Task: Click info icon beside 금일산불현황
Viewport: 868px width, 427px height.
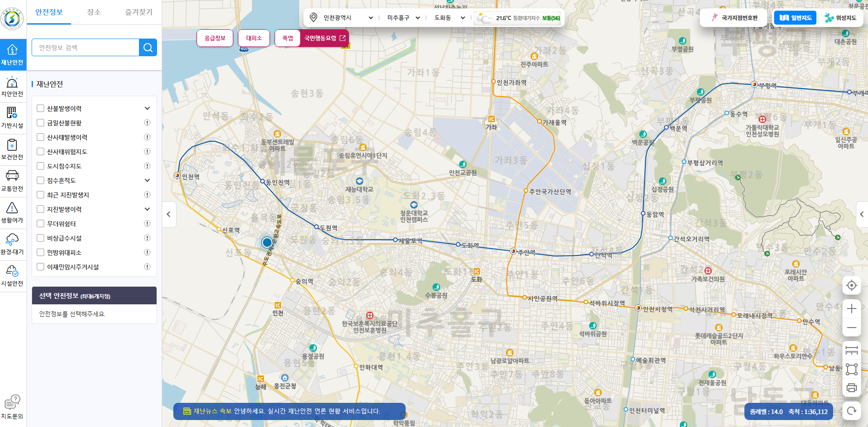Action: pyautogui.click(x=147, y=123)
